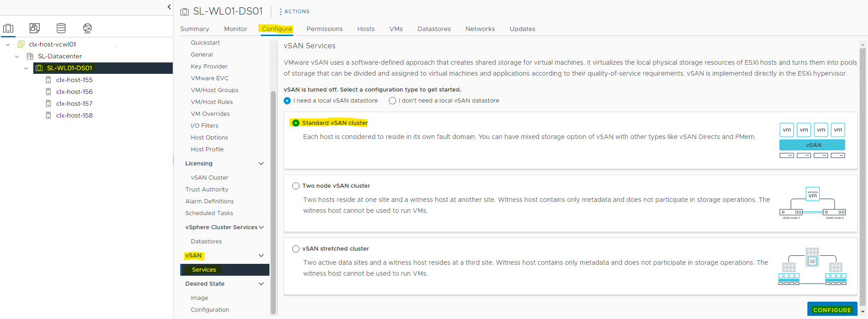
Task: Open the Hosts and Clusters inventory view icon
Action: pos(8,28)
